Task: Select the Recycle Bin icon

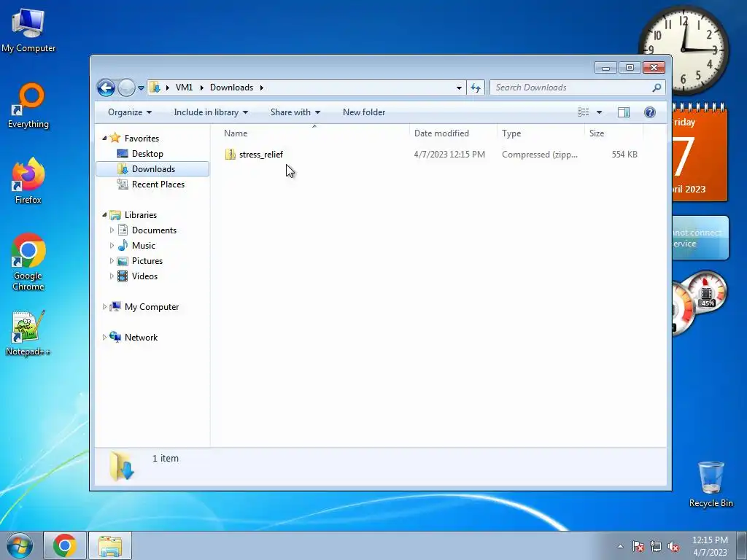Action: [711, 484]
